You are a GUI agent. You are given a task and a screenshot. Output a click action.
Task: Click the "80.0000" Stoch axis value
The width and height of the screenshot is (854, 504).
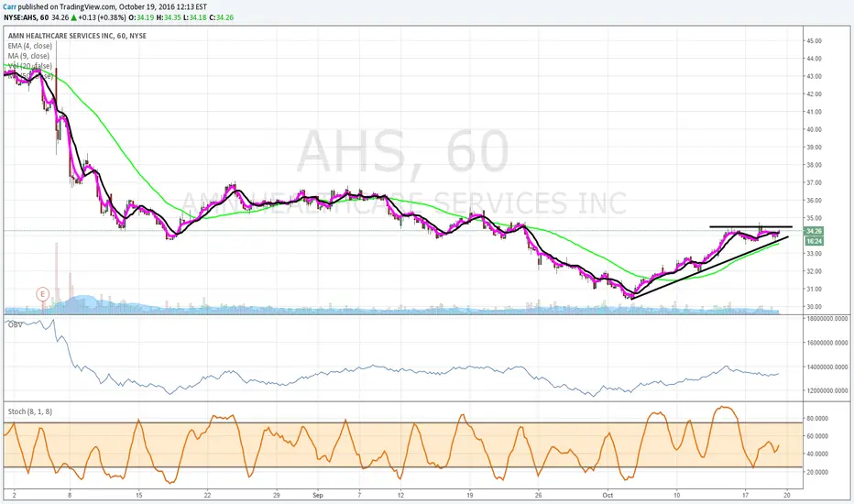pos(817,418)
